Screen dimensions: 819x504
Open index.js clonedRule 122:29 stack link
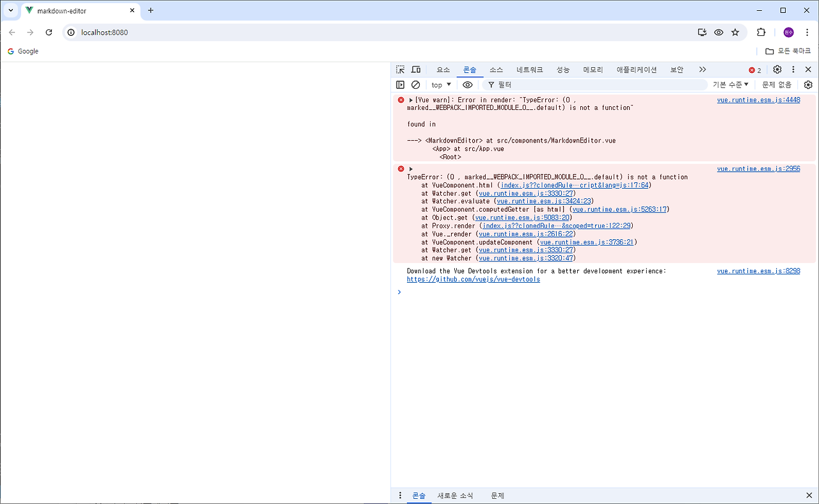coord(557,226)
